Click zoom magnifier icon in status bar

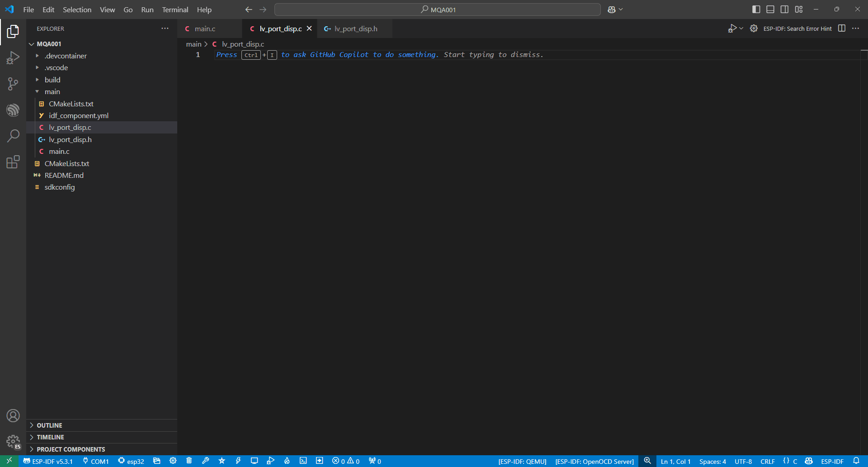point(647,461)
